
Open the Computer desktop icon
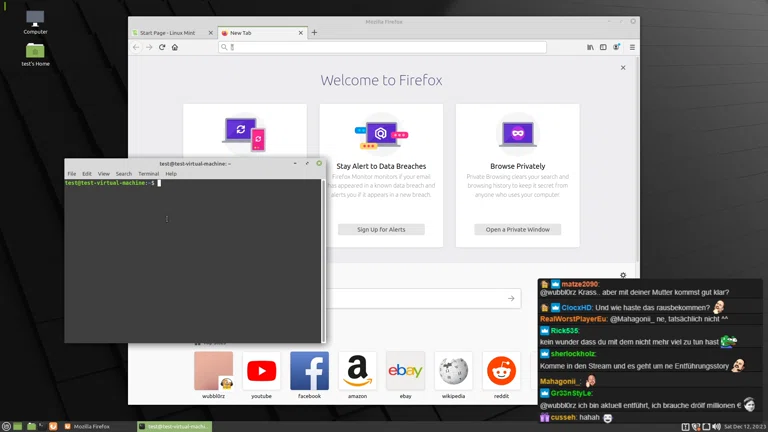pos(35,20)
